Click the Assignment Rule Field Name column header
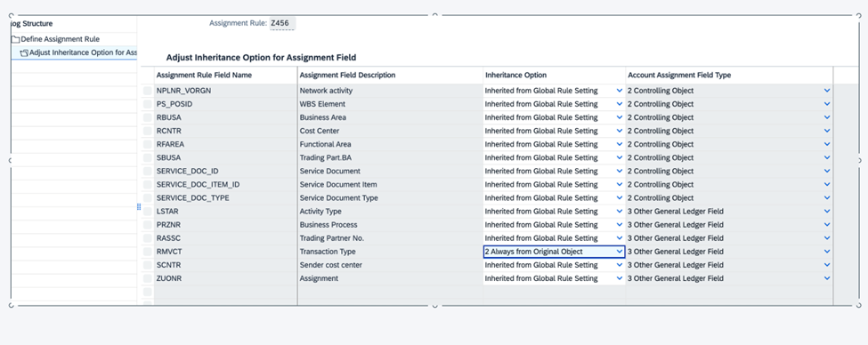Image resolution: width=868 pixels, height=345 pixels. point(226,76)
